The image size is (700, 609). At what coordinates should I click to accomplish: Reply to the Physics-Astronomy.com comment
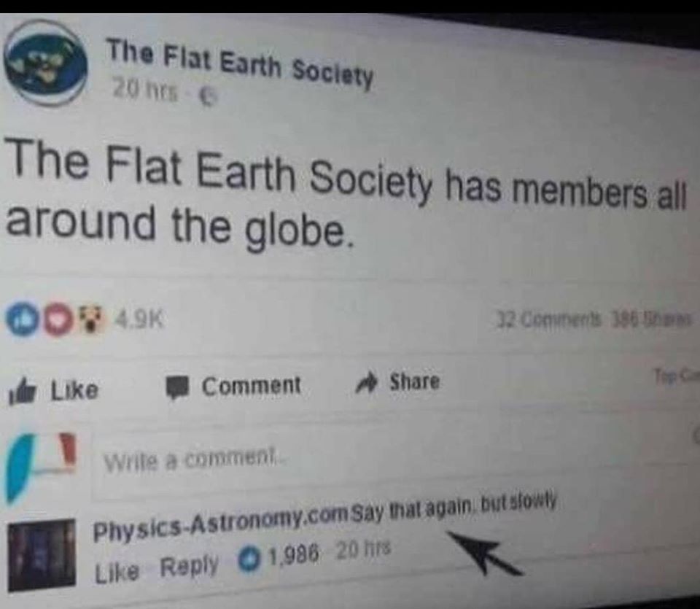189,566
